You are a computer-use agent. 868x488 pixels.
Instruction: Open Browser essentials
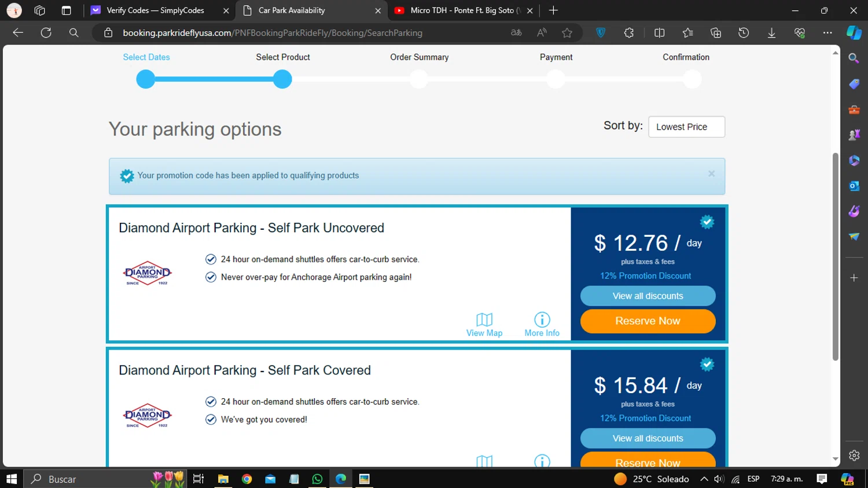click(x=800, y=33)
